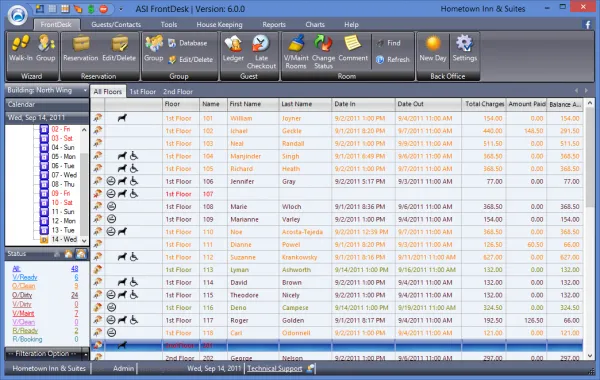Show All rooms status link
Viewport: 600px width, 380px height.
point(16,268)
